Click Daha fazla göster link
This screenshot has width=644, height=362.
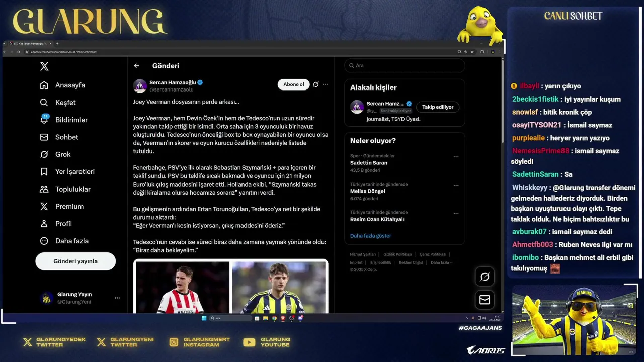click(371, 236)
